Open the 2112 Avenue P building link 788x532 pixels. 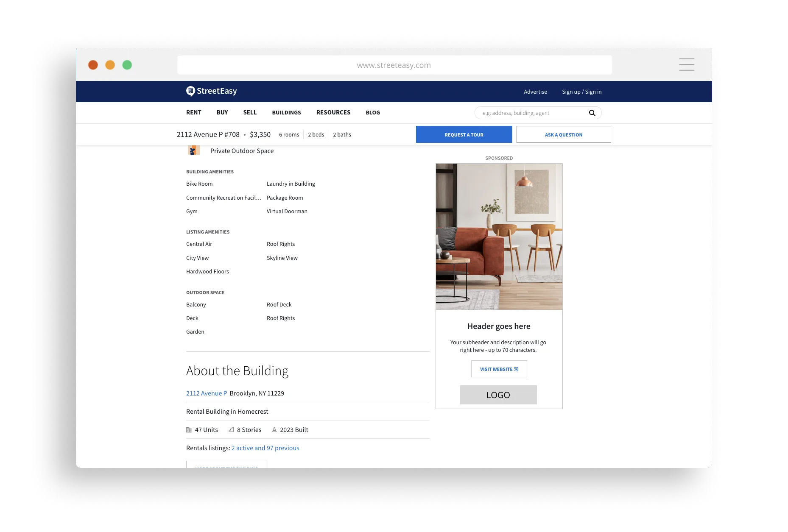coord(207,393)
